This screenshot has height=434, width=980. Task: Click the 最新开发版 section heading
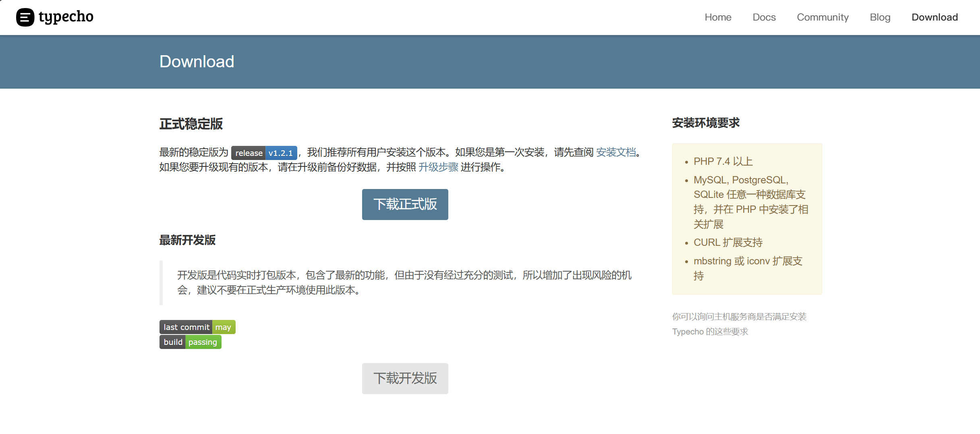tap(187, 240)
